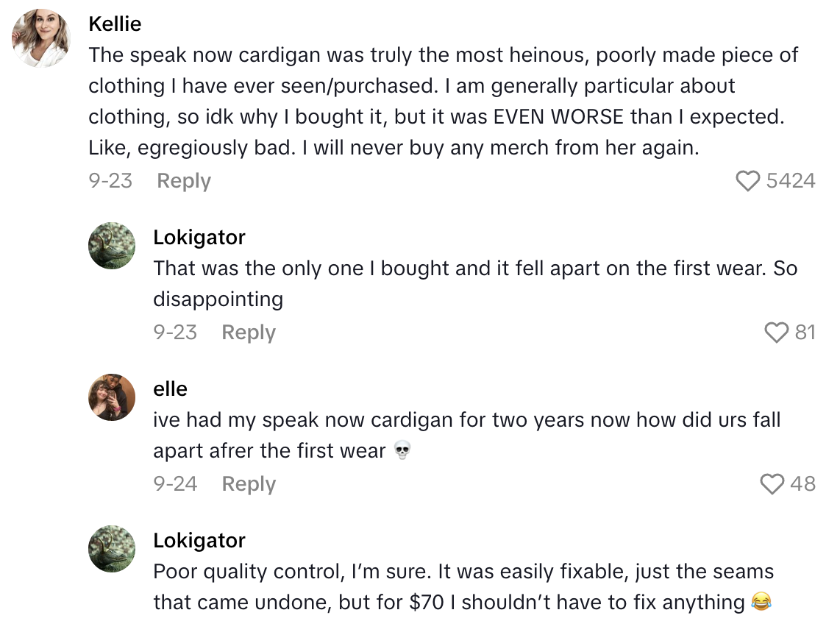Click elle's username to view her profile
Image resolution: width=840 pixels, height=621 pixels.
click(169, 388)
